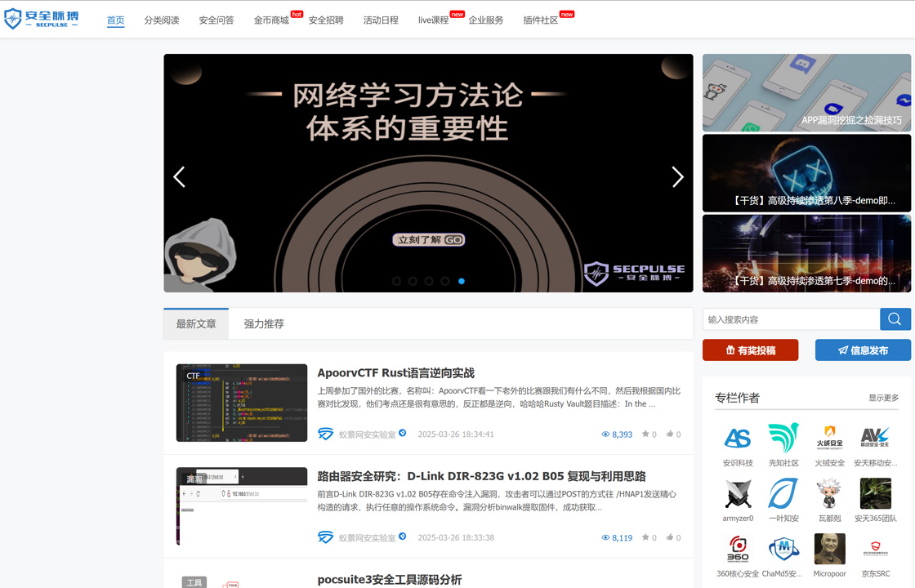Select the first carousel indicator dot
This screenshot has height=588, width=915.
tap(396, 281)
